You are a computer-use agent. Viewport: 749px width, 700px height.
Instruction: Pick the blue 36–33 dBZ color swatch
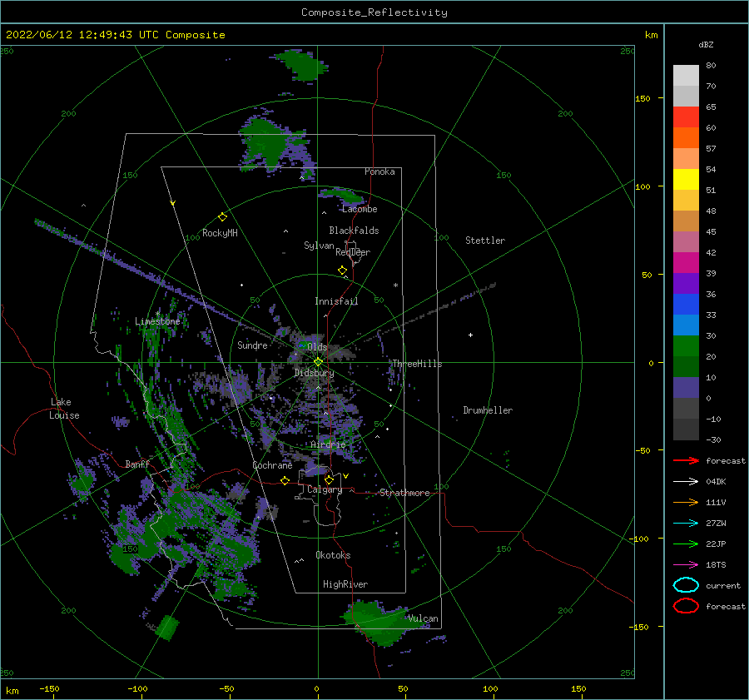(686, 305)
